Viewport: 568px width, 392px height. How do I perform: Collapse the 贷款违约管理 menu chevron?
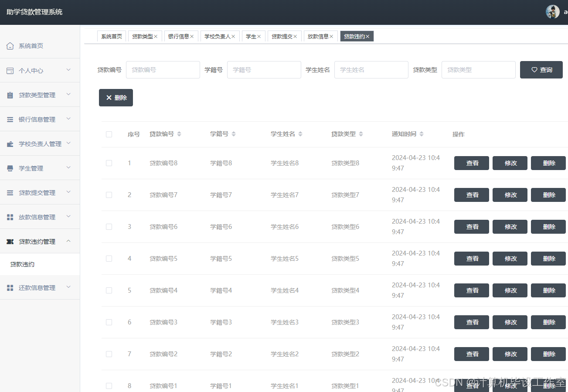click(x=68, y=241)
